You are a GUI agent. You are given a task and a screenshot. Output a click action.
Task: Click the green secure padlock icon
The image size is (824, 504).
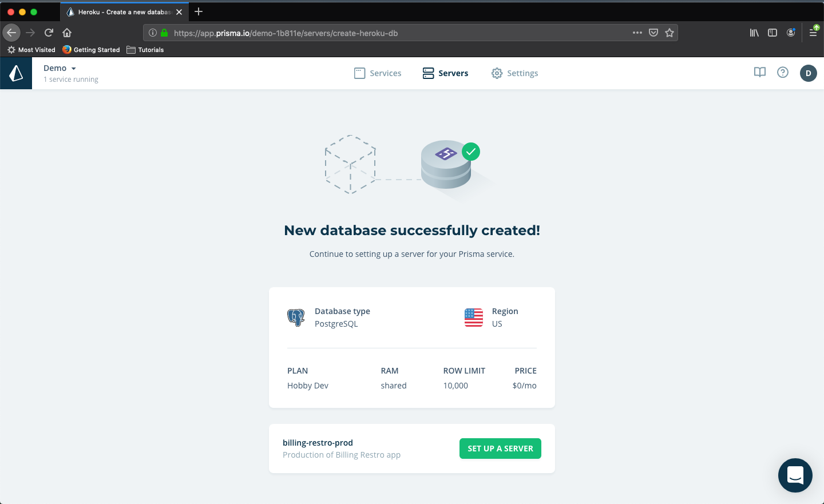click(x=165, y=33)
